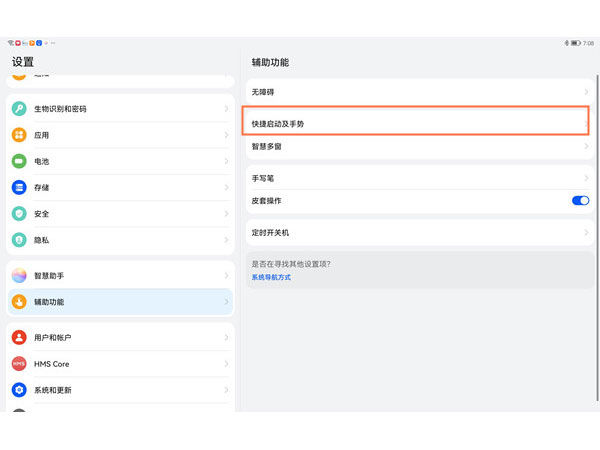Viewport: 600px width, 450px height.
Task: Expand the 无障碍 row chevron
Action: click(586, 93)
